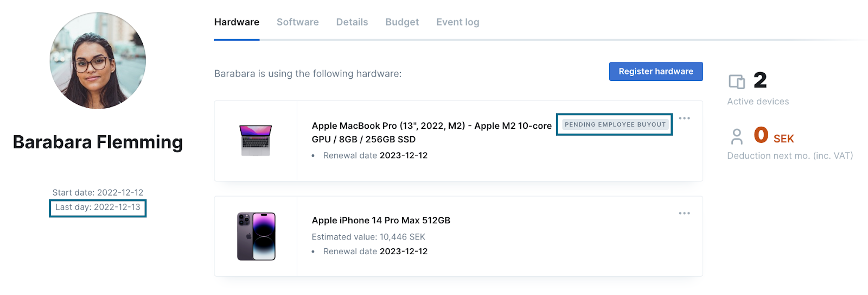Click the person icon beside 0 SEK
Screen dimensions: 868x295
(737, 136)
